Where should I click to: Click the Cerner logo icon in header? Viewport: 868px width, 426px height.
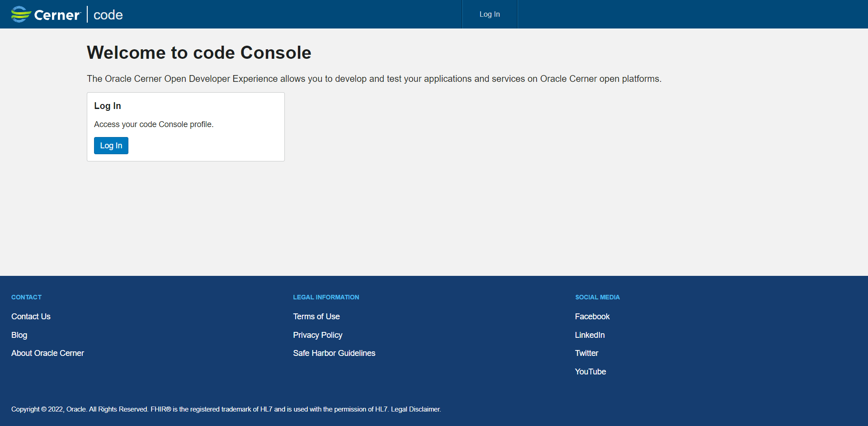click(x=21, y=14)
